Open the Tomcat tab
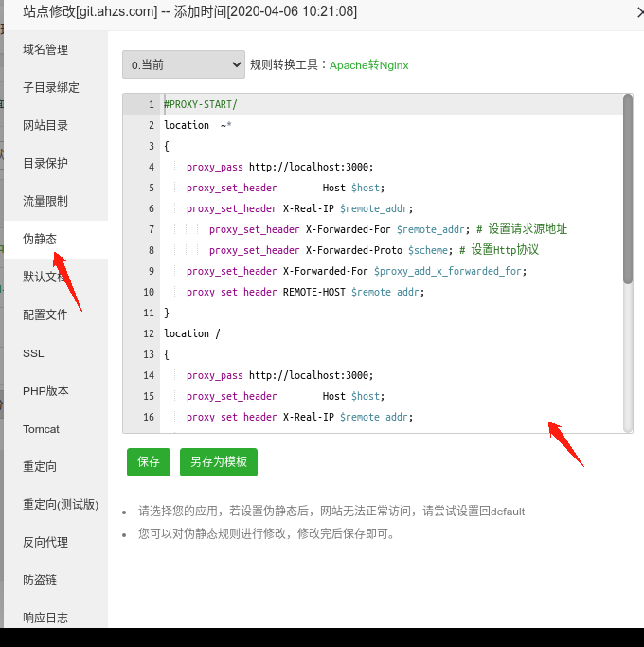644x647 pixels. click(x=41, y=429)
